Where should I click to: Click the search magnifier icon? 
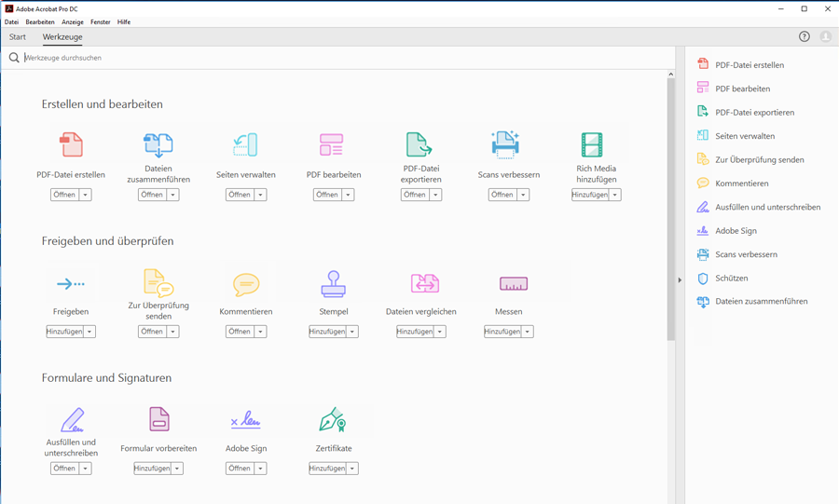pyautogui.click(x=14, y=57)
